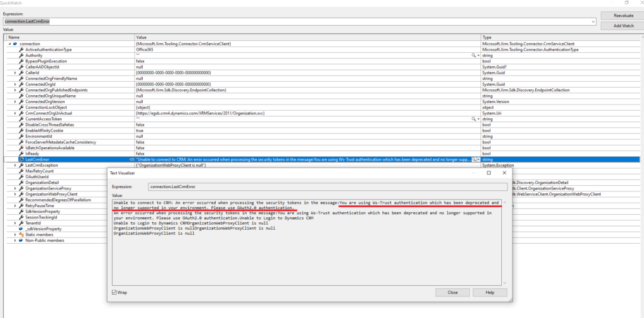Collapse the connection root node

[x=9, y=43]
